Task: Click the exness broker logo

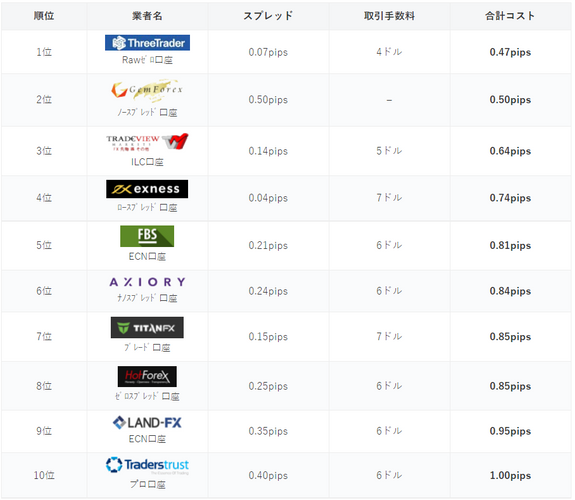Action: click(147, 189)
